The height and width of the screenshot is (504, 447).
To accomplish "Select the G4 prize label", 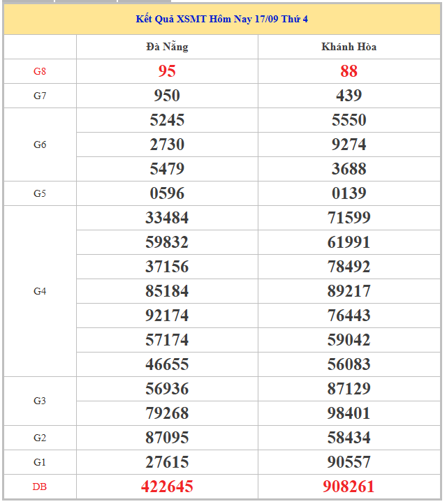I will [x=40, y=291].
